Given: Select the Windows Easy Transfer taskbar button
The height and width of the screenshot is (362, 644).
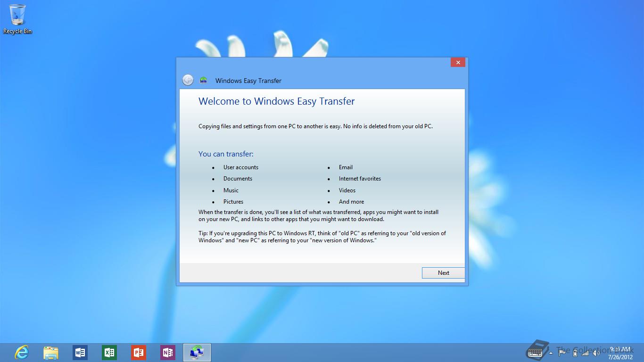Looking at the screenshot, I should click(x=197, y=353).
